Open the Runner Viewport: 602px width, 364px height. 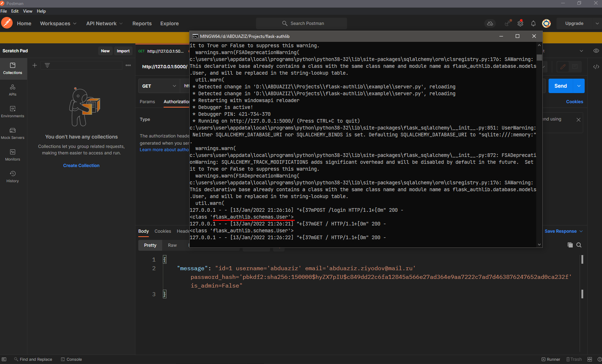pos(551,359)
